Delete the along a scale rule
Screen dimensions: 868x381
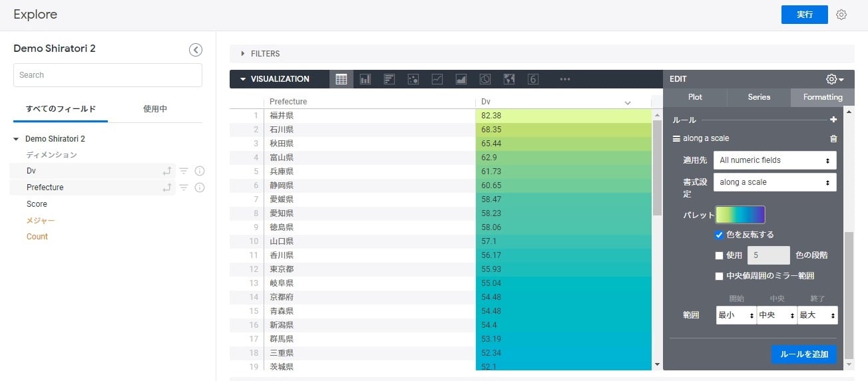[833, 138]
